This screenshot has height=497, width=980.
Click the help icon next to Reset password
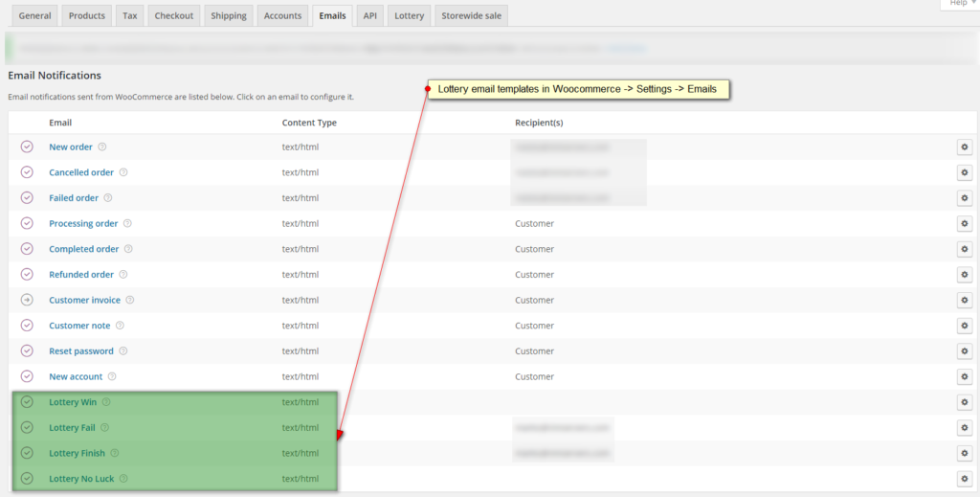123,350
